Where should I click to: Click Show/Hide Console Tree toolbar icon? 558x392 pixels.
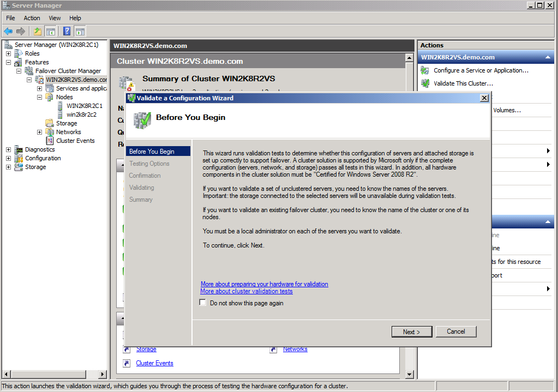click(x=51, y=31)
